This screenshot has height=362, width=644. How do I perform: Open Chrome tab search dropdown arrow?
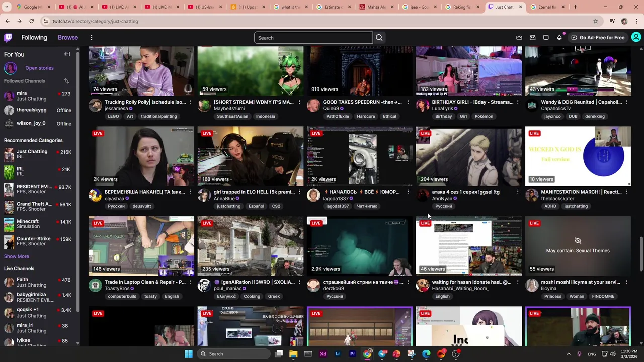tap(7, 7)
